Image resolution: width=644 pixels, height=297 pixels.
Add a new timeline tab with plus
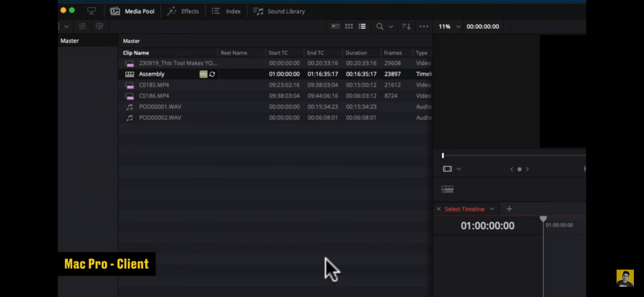point(509,209)
